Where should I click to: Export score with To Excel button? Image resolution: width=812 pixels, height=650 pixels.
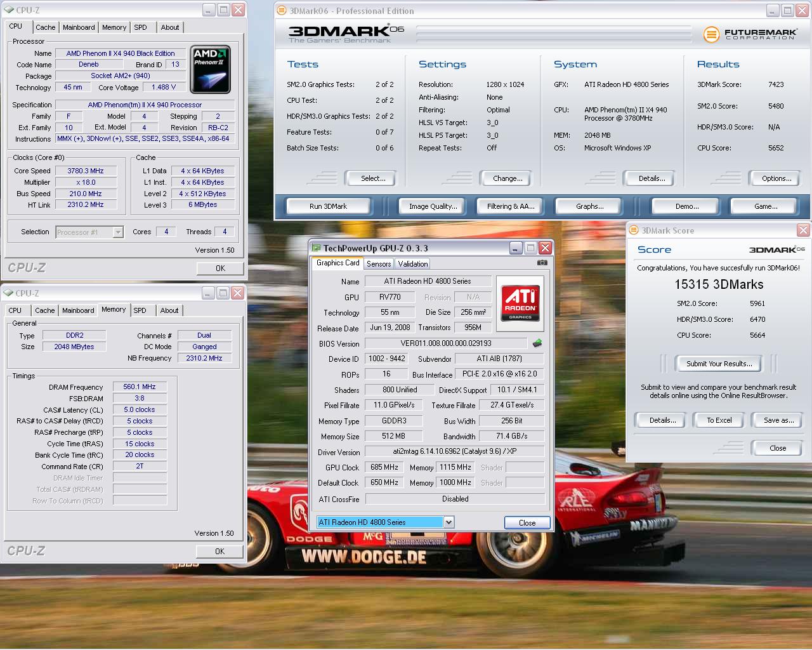click(719, 420)
